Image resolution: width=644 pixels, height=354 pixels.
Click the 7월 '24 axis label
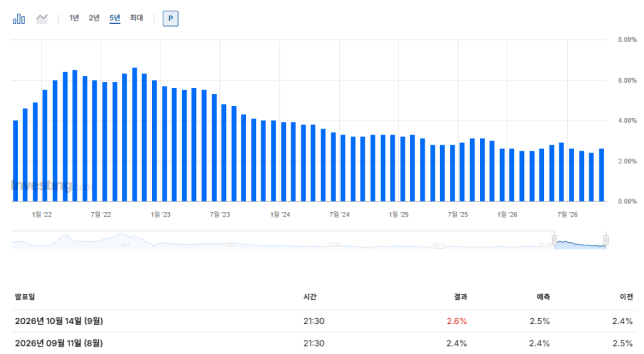(x=339, y=215)
